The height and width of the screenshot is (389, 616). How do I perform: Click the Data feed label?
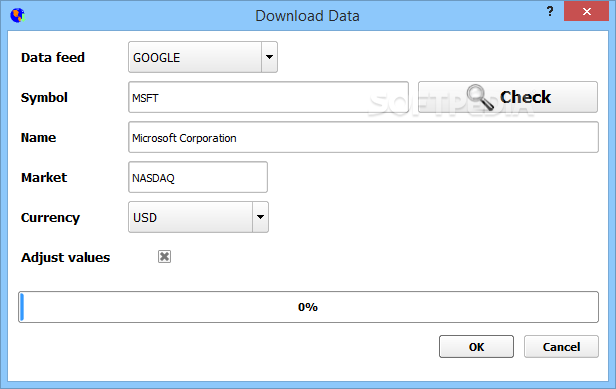[x=53, y=57]
